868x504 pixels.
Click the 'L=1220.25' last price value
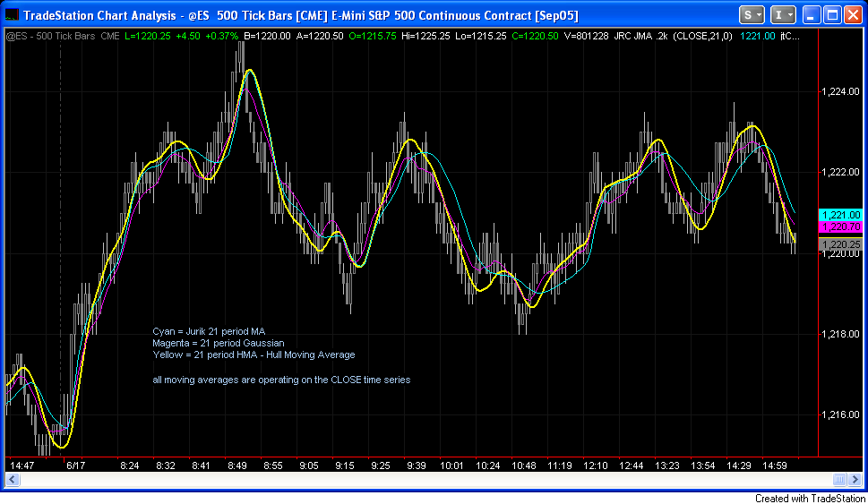(x=147, y=36)
